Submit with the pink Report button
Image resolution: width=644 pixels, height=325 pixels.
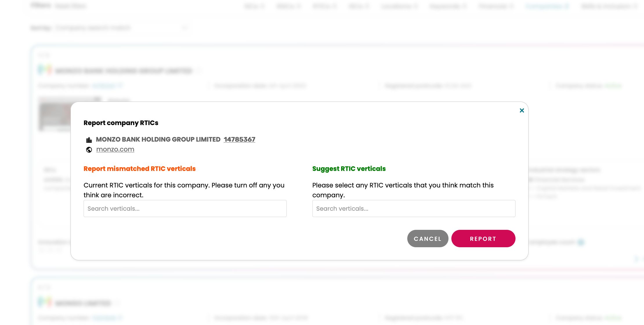coord(483,239)
